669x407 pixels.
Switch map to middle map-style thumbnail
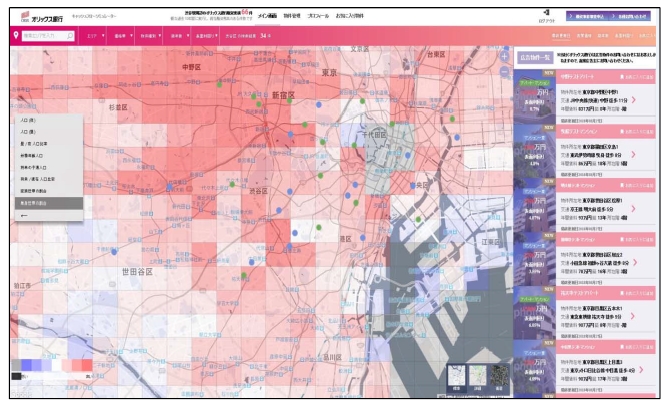click(477, 377)
